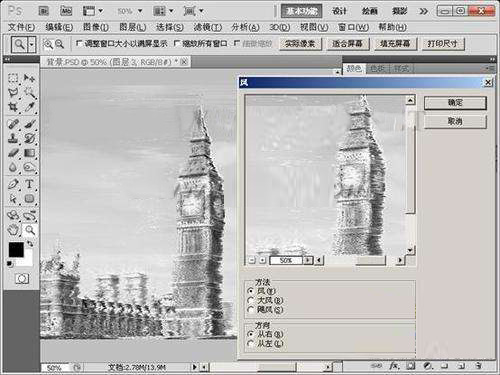Select the Rounded Rectangle shape tool

pyautogui.click(x=29, y=199)
